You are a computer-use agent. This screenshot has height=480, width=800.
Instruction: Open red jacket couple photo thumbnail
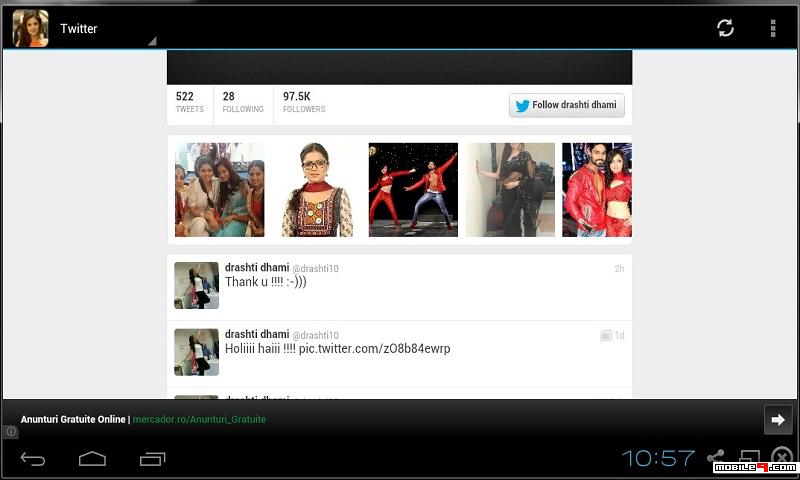pos(597,190)
